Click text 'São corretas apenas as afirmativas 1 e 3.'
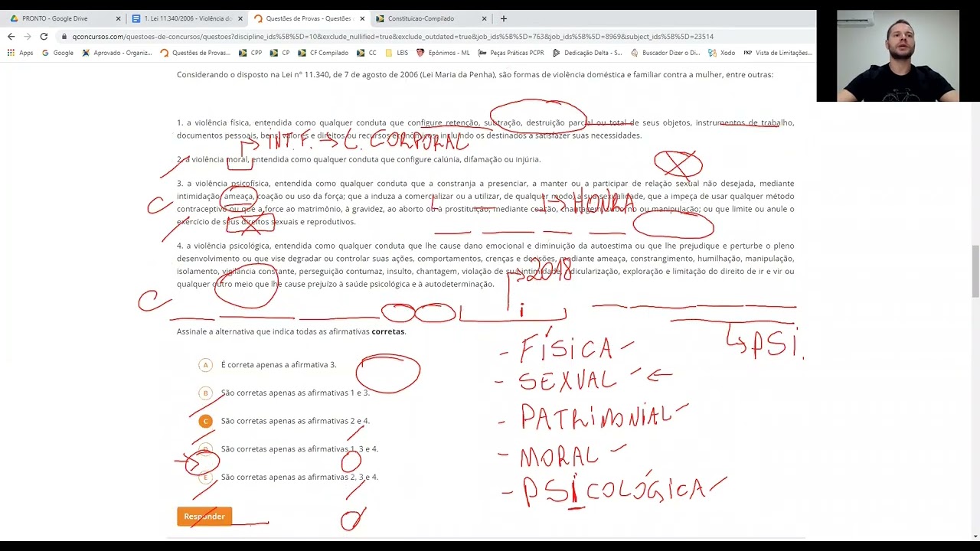The image size is (980, 551). click(296, 393)
